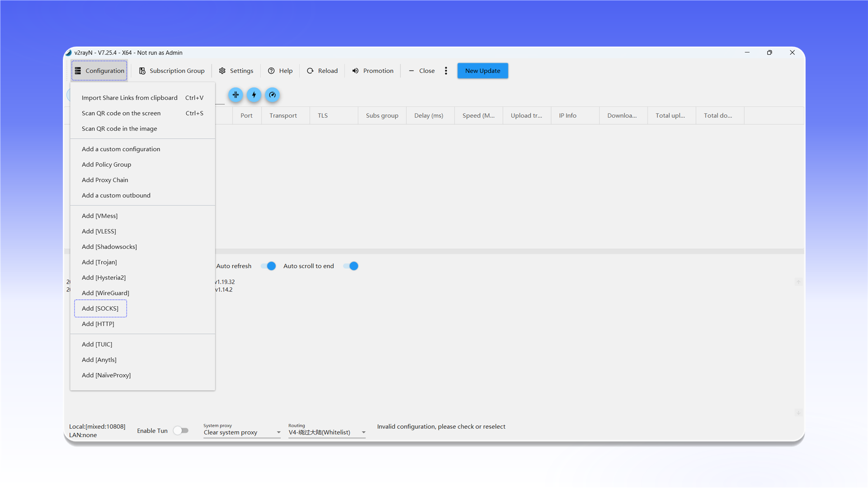Turn off Auto refresh switch
The height and width of the screenshot is (488, 868).
pyautogui.click(x=269, y=266)
